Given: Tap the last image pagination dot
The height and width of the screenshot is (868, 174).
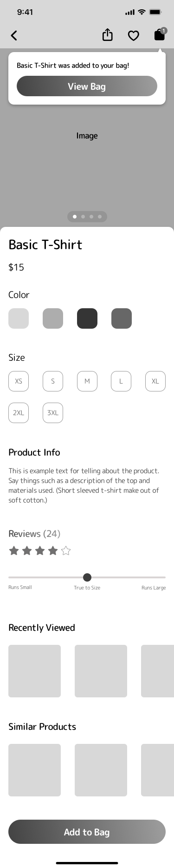Looking at the screenshot, I should 100,217.
